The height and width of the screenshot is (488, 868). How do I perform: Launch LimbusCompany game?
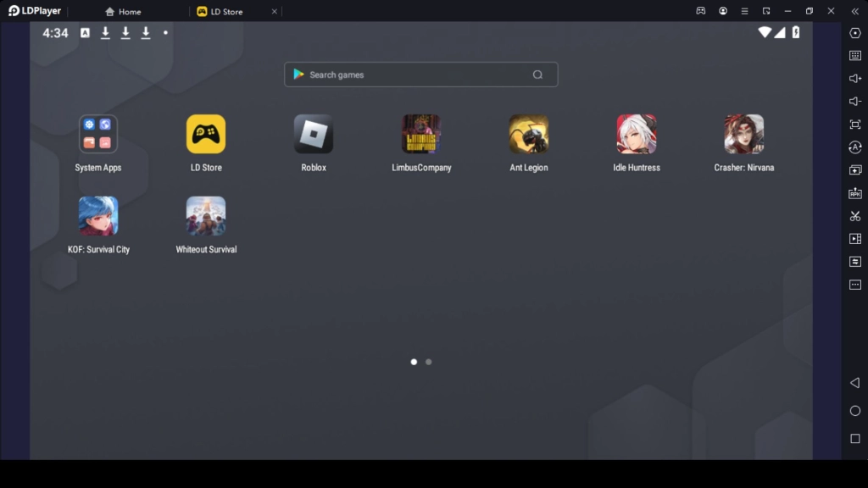click(421, 134)
